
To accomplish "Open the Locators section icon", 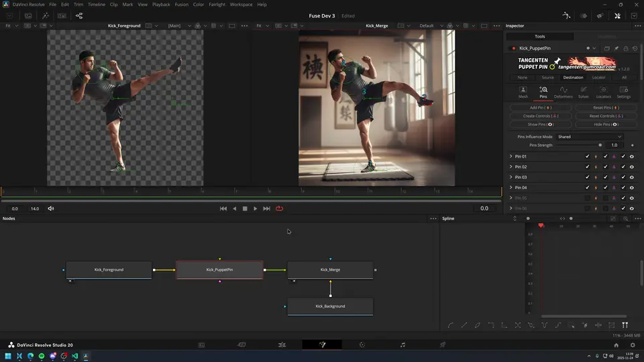I will pos(604,90).
